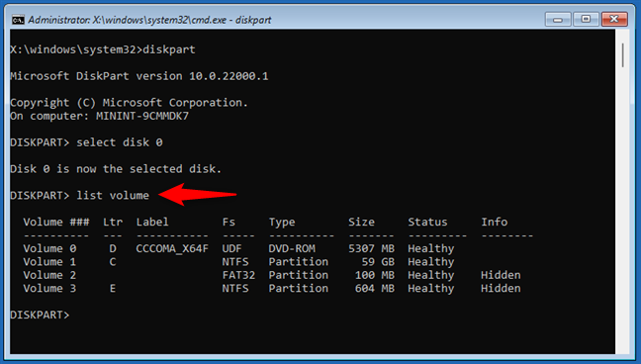Click the vertical scrollbar thumb
Screen dimensions: 641x364
click(x=622, y=55)
